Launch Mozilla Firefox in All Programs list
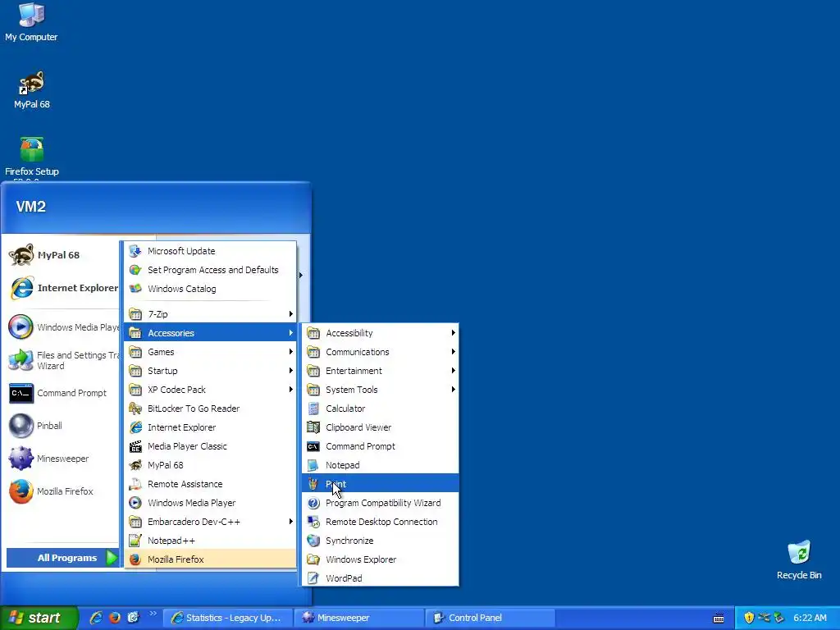This screenshot has width=840, height=630. coord(211,559)
